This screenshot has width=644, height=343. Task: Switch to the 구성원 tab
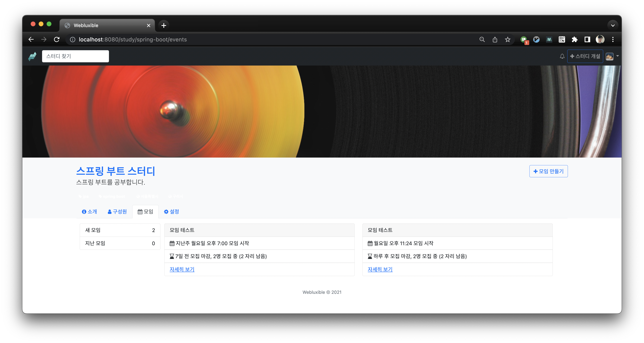117,212
